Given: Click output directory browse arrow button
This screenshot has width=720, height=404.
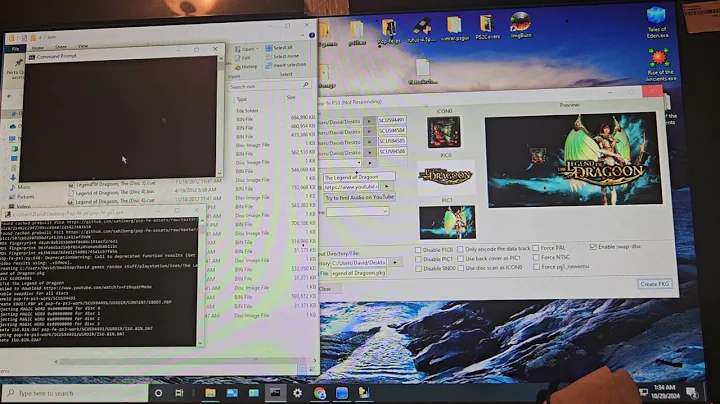Looking at the screenshot, I should click(x=395, y=263).
